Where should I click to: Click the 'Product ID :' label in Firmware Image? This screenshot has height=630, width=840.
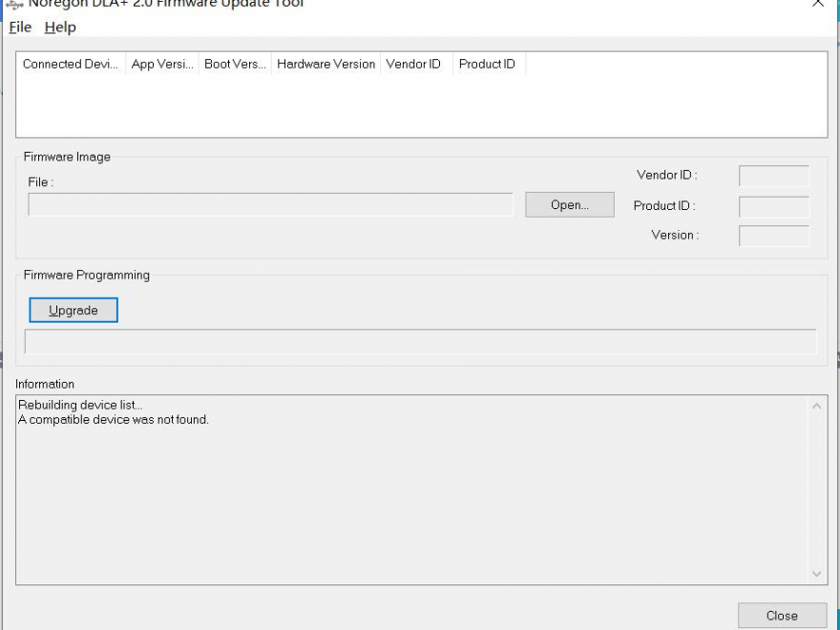point(664,206)
